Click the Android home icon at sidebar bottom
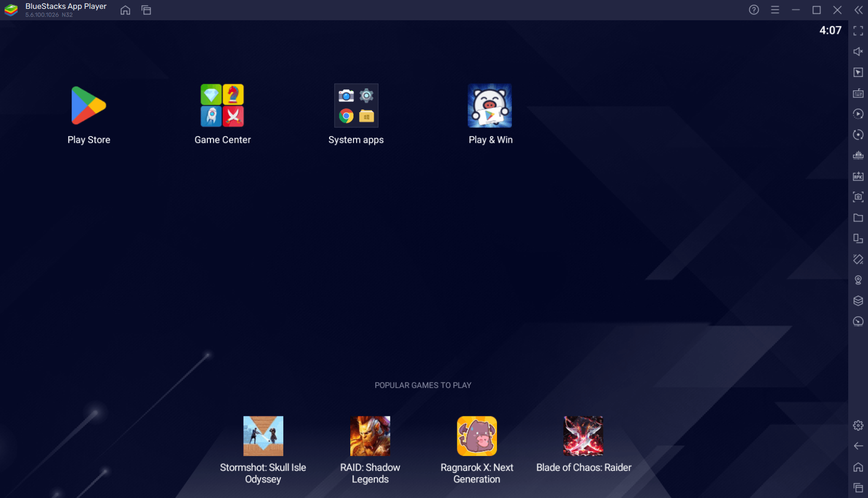The image size is (868, 498). (858, 467)
